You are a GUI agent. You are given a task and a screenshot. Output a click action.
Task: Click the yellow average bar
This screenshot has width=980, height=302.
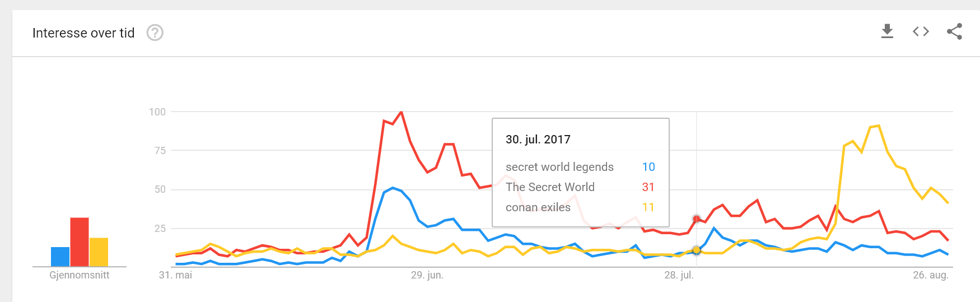pos(99,252)
